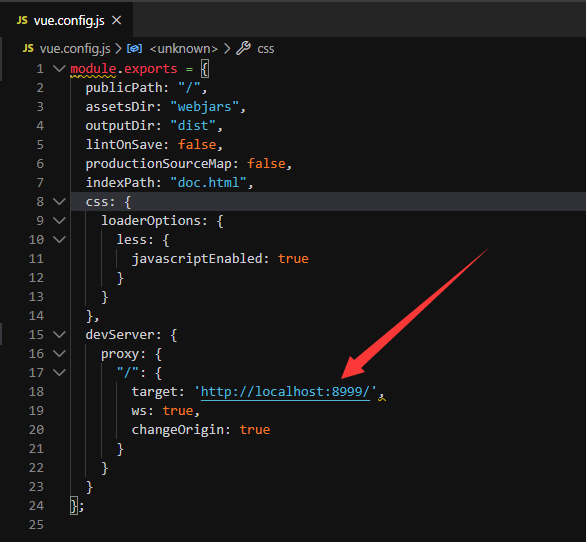Close the vue.config.js tab
Image resolution: width=586 pixels, height=542 pixels.
117,20
